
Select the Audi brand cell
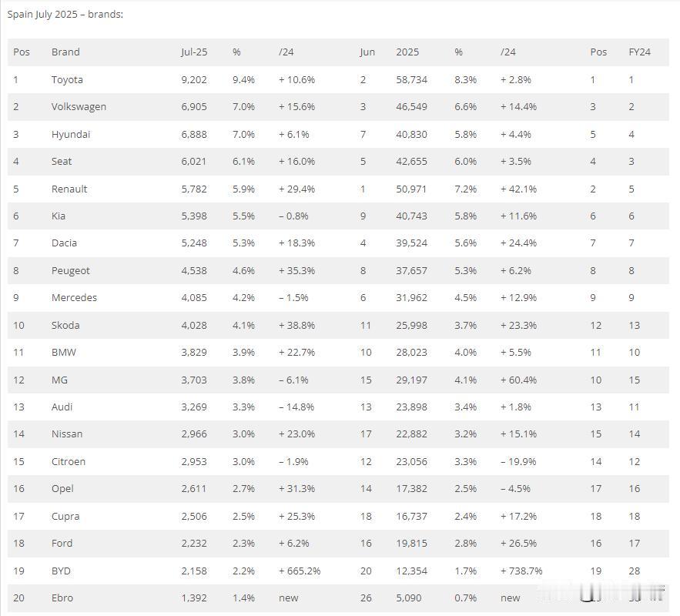coord(62,407)
